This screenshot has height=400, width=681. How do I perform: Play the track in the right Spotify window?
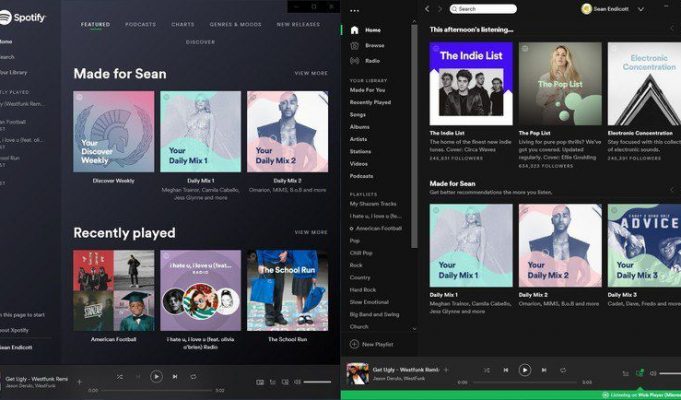(x=525, y=370)
